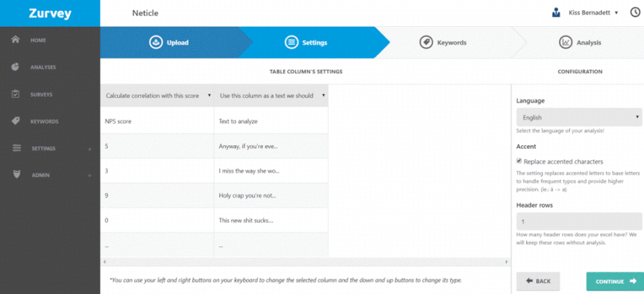Click the Back button
The width and height of the screenshot is (644, 294).
pyautogui.click(x=537, y=281)
